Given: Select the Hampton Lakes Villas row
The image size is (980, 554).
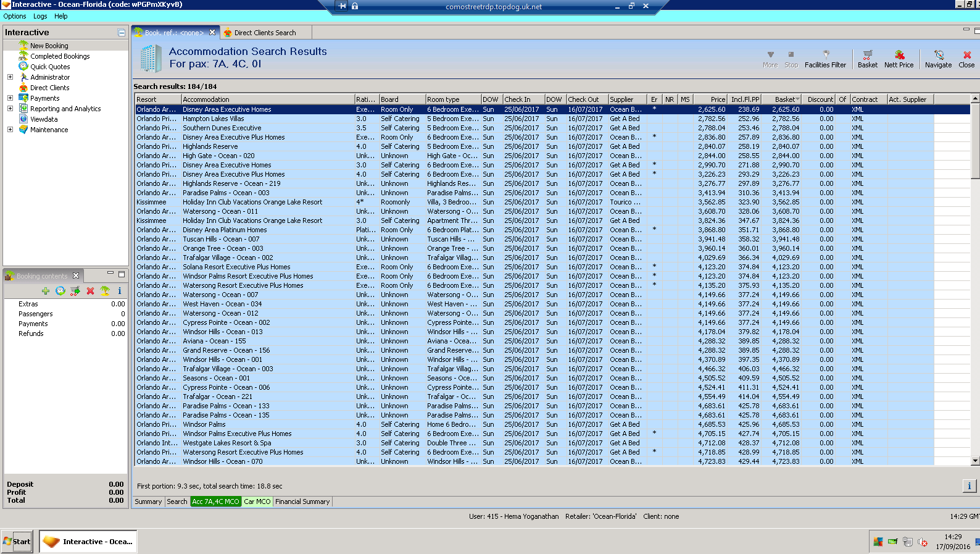Looking at the screenshot, I should tap(552, 119).
